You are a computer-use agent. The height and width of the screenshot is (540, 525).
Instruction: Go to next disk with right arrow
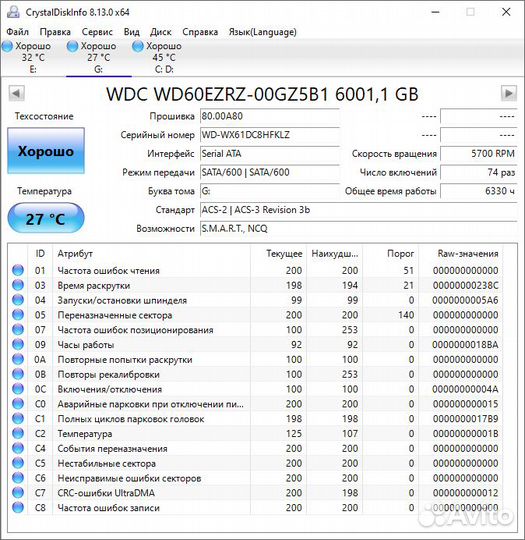coord(508,93)
